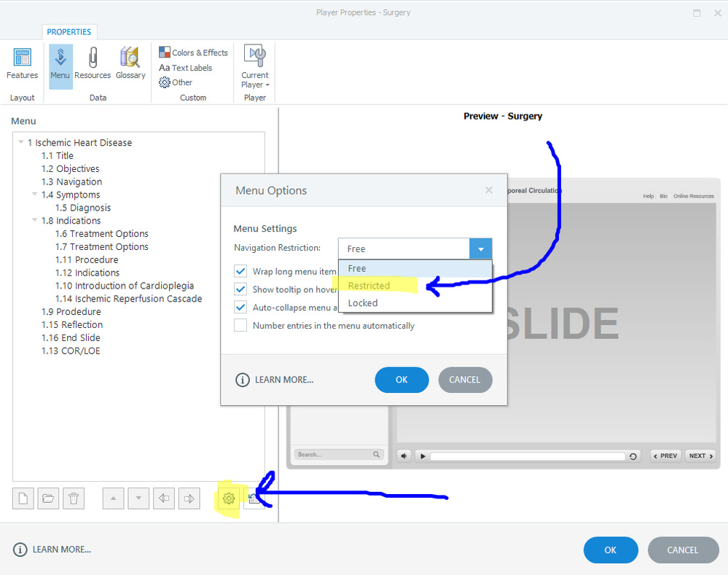Image resolution: width=728 pixels, height=575 pixels.
Task: Move menu item up arrow
Action: click(x=113, y=498)
